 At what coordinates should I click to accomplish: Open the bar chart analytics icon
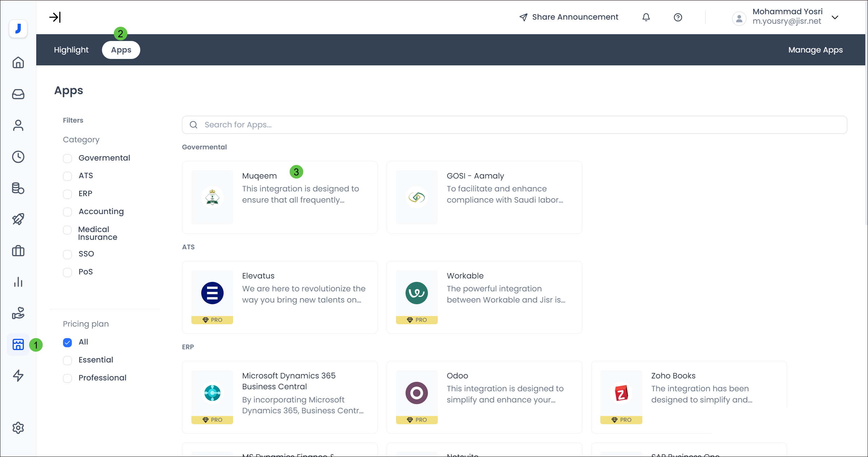[18, 282]
